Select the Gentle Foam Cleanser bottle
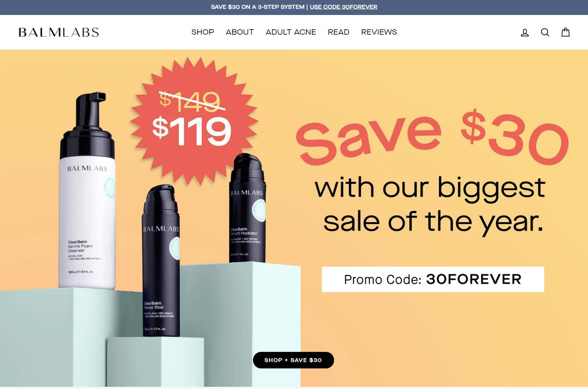Screen dimensions: 588x389 (87, 191)
